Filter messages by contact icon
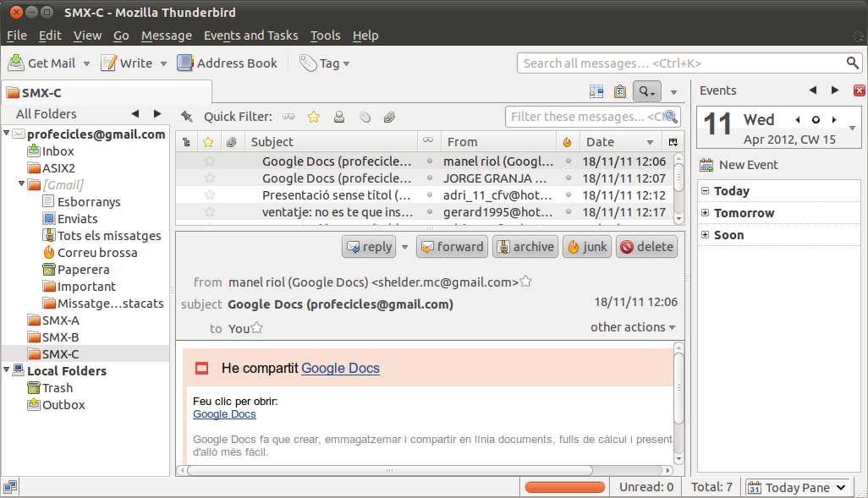This screenshot has width=868, height=498. click(x=338, y=117)
